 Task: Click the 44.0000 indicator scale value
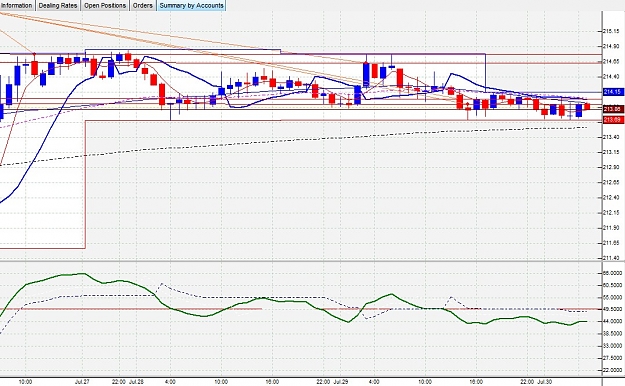click(613, 321)
